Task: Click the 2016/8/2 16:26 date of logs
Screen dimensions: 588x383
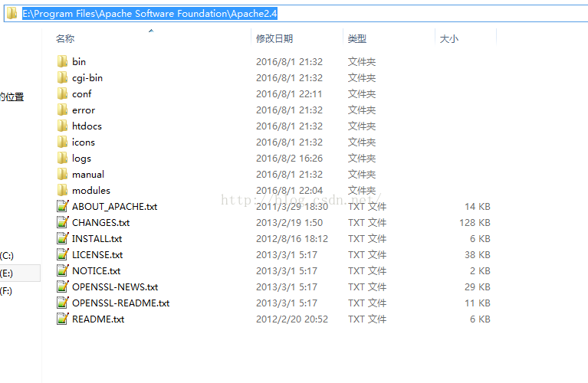Action: tap(289, 158)
